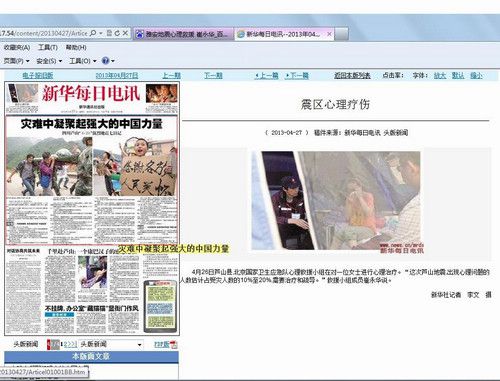The width and height of the screenshot is (500, 381).
Task: Open the 头版新闻 page selector combo box
Action: pyautogui.click(x=112, y=344)
